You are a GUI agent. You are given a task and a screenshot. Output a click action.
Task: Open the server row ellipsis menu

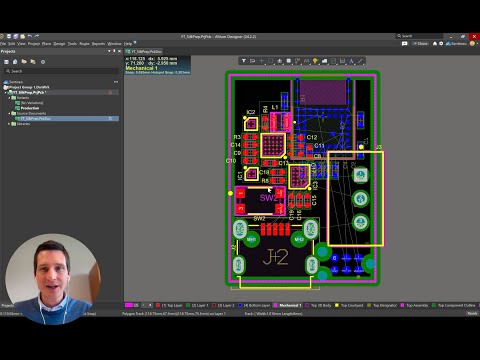pos(116,82)
